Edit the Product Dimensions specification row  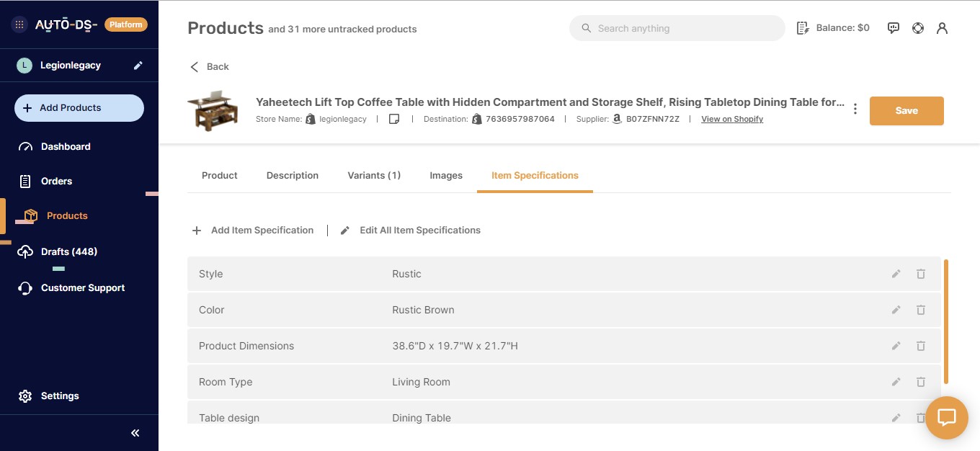(896, 346)
